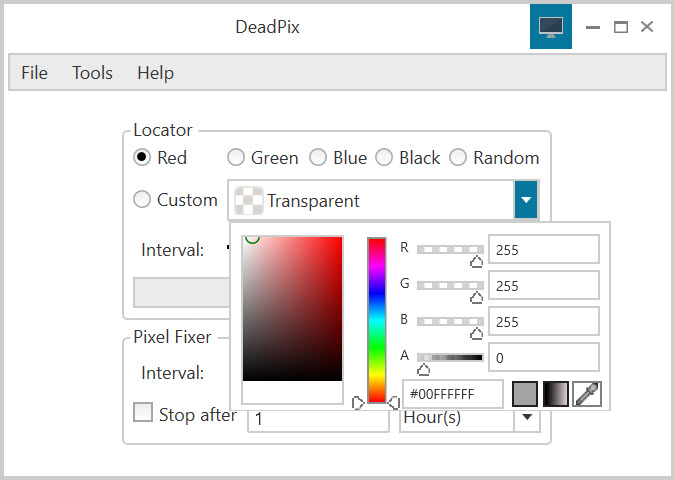
Task: Click the transparent checkerboard preview icon
Action: [x=248, y=201]
